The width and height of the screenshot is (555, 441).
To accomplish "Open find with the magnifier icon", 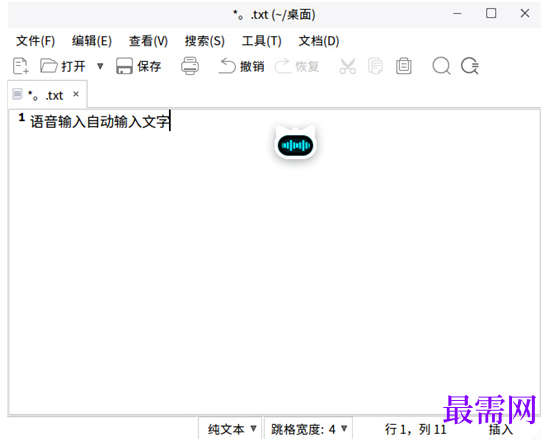I will point(441,66).
